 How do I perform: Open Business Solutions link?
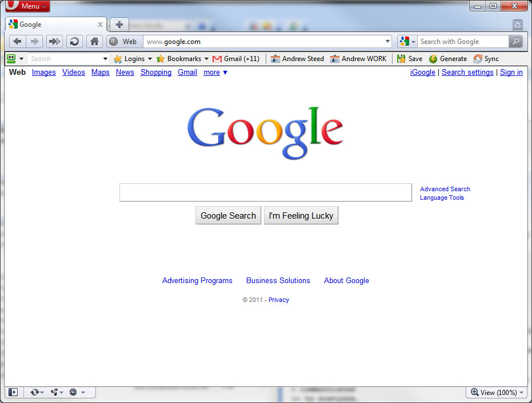278,281
